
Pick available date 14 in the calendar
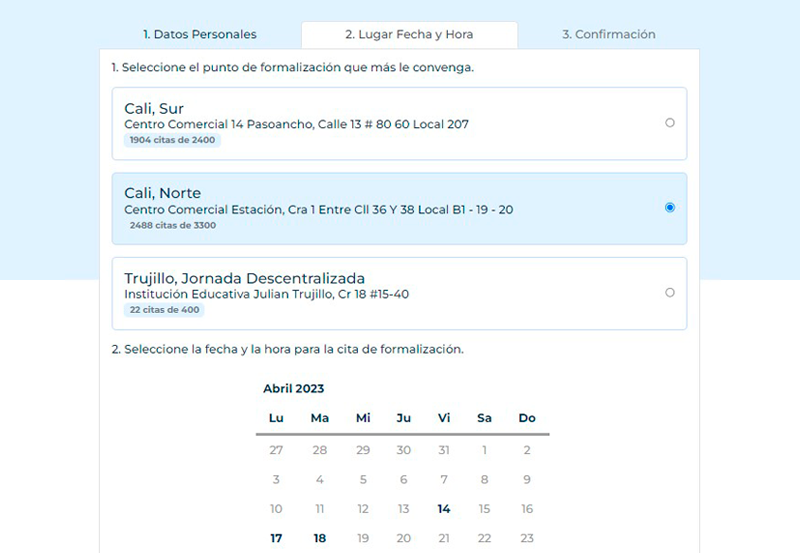[x=444, y=509]
